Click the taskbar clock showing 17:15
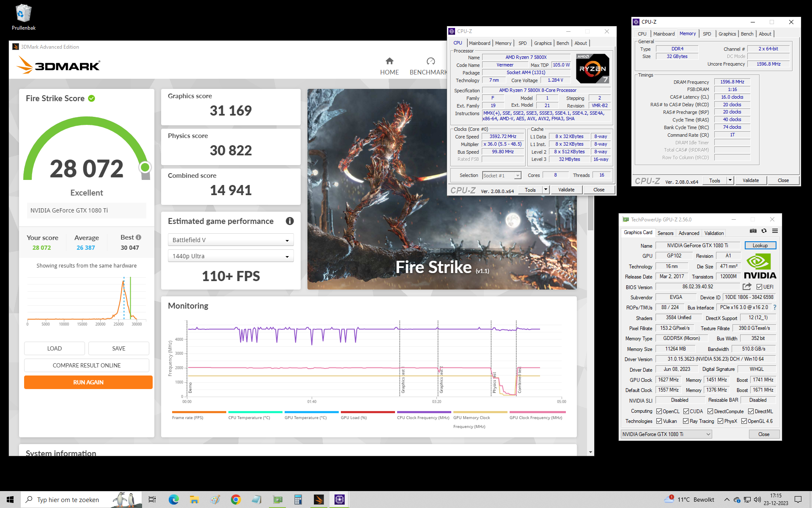The width and height of the screenshot is (812, 508). click(x=776, y=500)
